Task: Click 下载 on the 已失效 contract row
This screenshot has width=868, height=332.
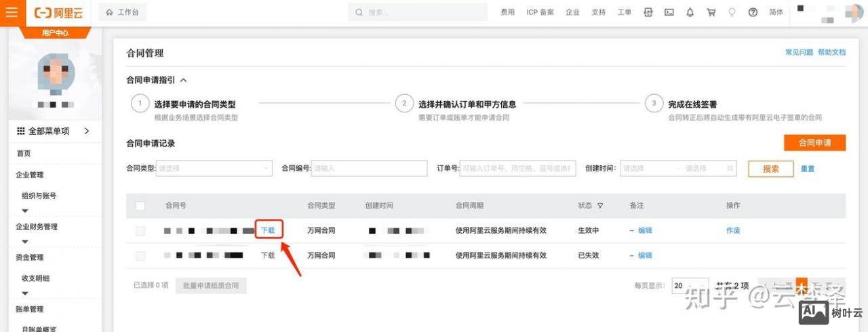Action: click(x=268, y=255)
